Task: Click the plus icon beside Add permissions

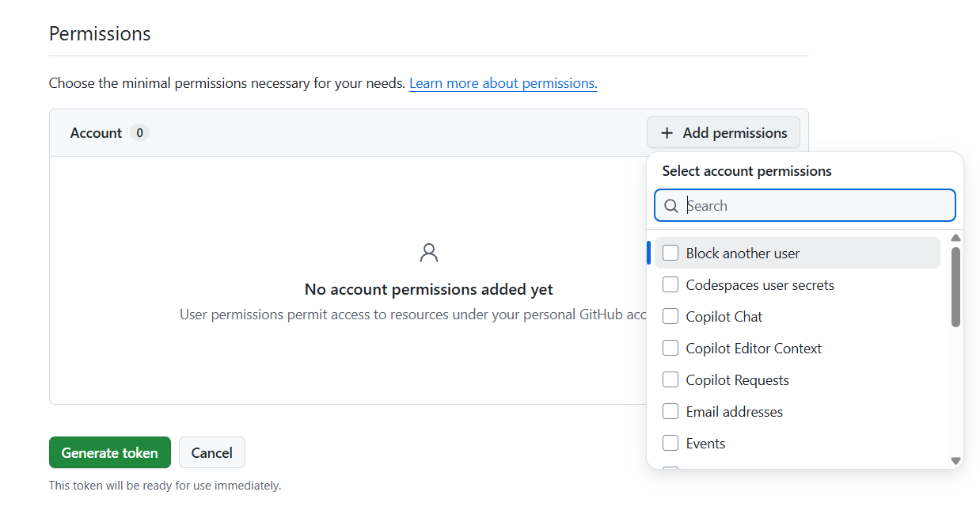Action: tap(667, 133)
